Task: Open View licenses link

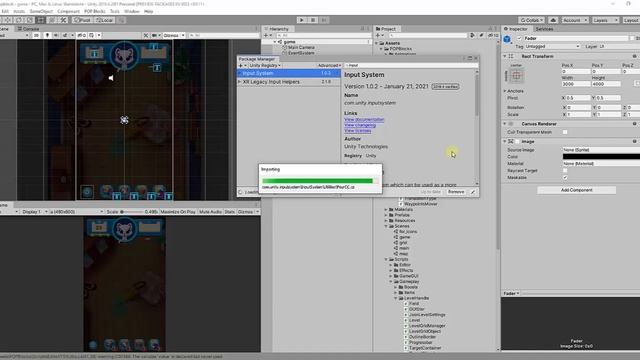Action: pyautogui.click(x=358, y=131)
